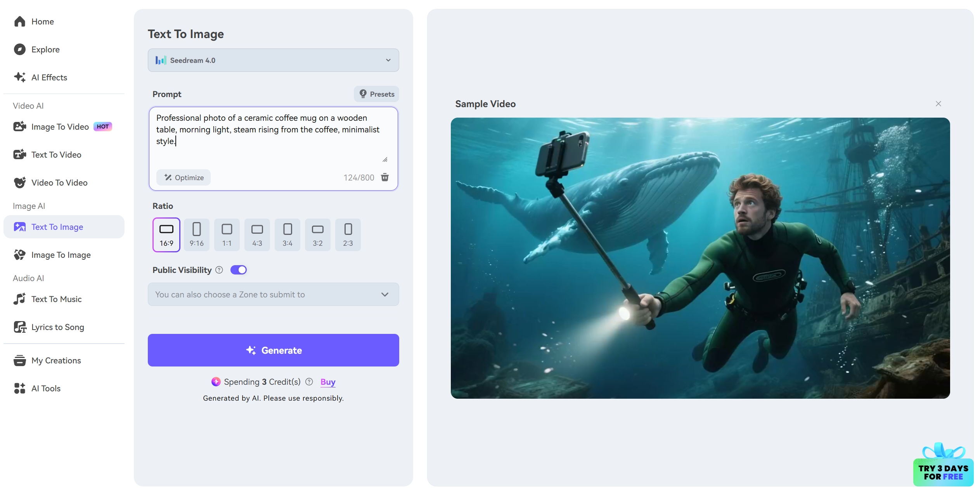Go to Image To Video section
Screen dimensions: 980x495
pyautogui.click(x=60, y=127)
